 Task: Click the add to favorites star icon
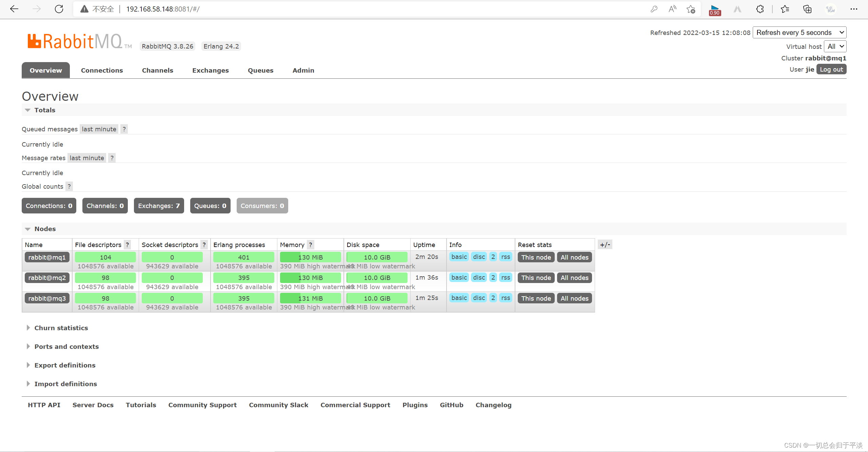(691, 9)
